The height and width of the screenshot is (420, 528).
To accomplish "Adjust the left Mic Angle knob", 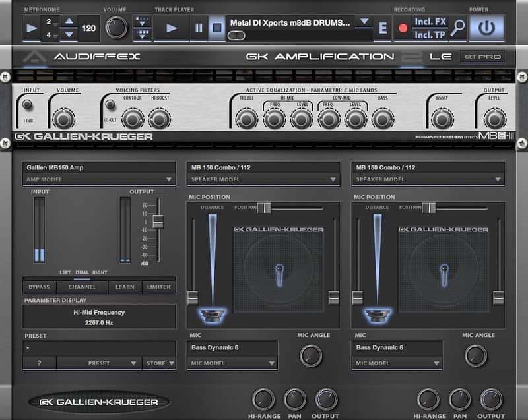I will (x=311, y=356).
